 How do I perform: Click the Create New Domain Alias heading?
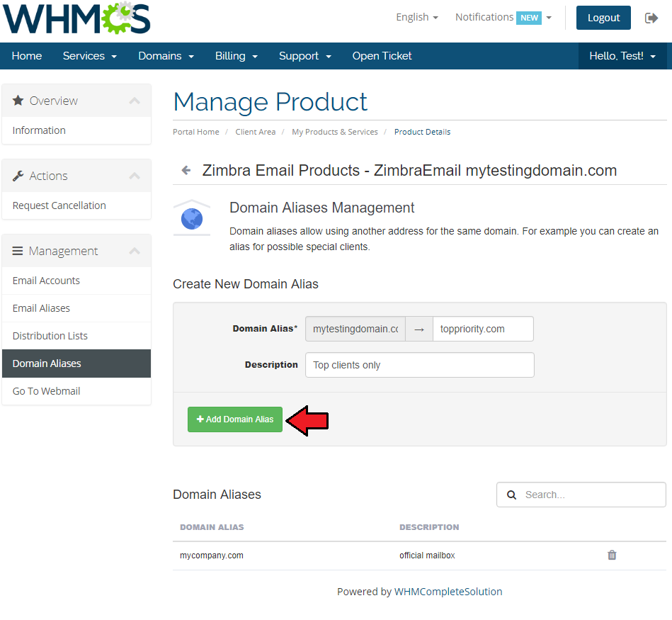click(x=246, y=284)
